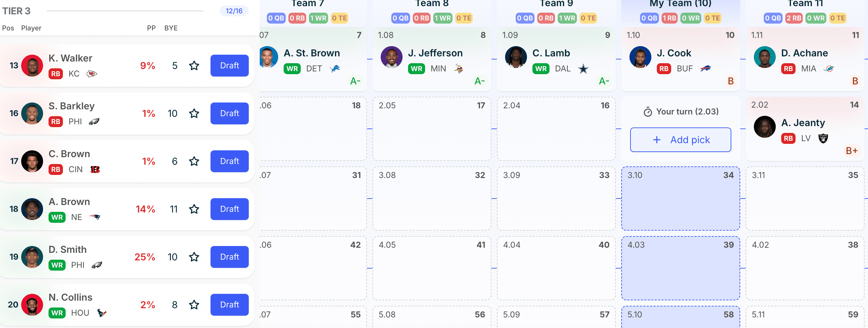
Task: Click J. Cook's avatar in pick 1.10
Action: pyautogui.click(x=640, y=57)
